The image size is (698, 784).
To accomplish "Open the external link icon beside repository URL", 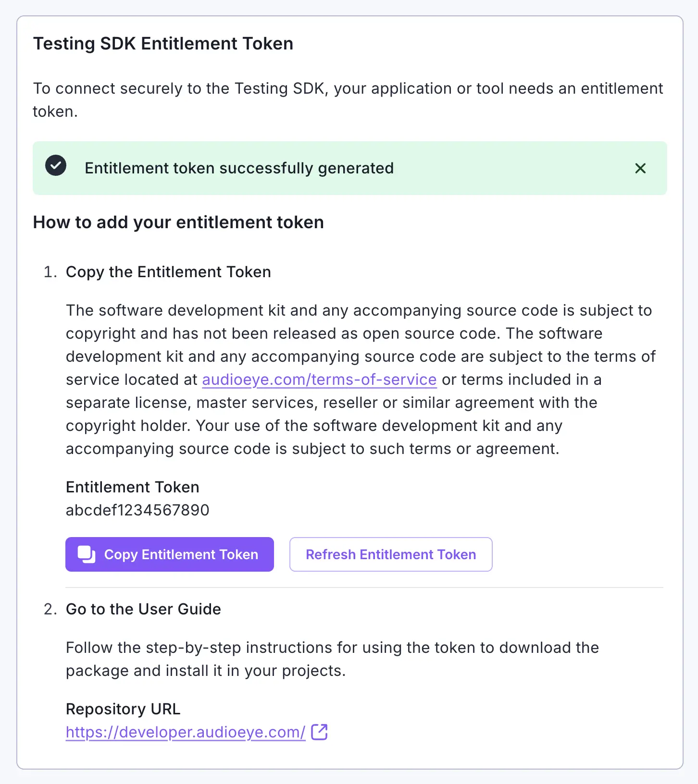I will [x=319, y=732].
